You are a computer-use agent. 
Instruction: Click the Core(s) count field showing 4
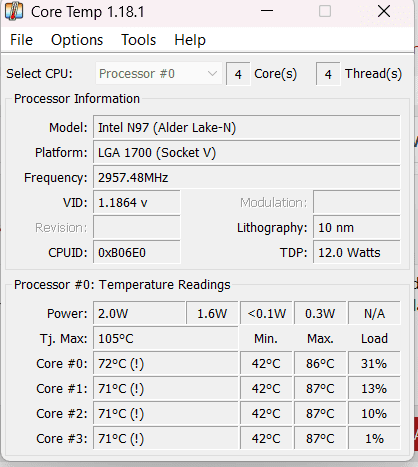[x=238, y=74]
